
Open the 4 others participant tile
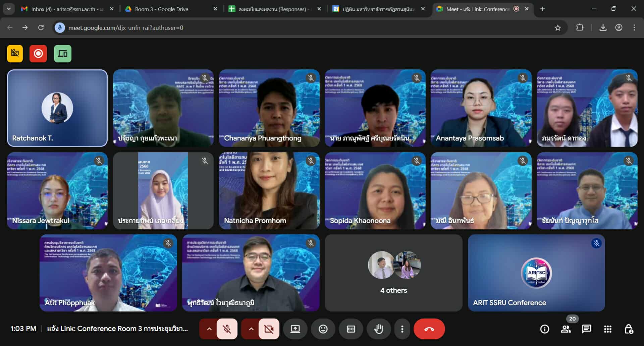click(393, 273)
